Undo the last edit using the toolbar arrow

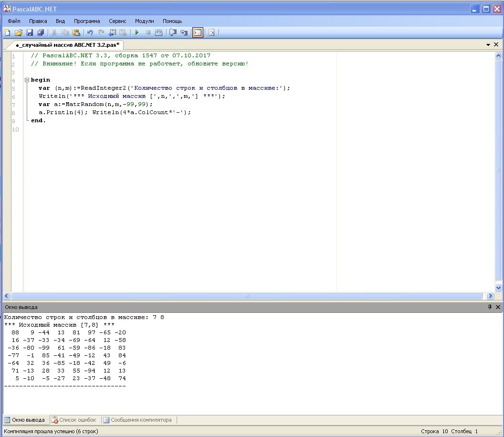(x=90, y=32)
